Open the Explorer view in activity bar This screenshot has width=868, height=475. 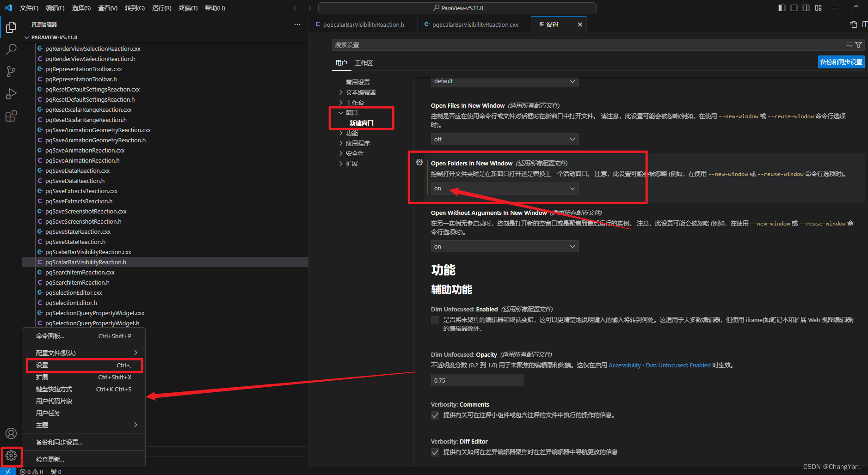[x=11, y=27]
